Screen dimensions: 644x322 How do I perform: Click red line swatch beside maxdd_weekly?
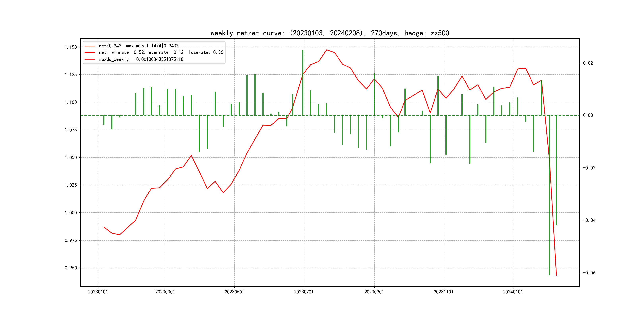click(90, 59)
